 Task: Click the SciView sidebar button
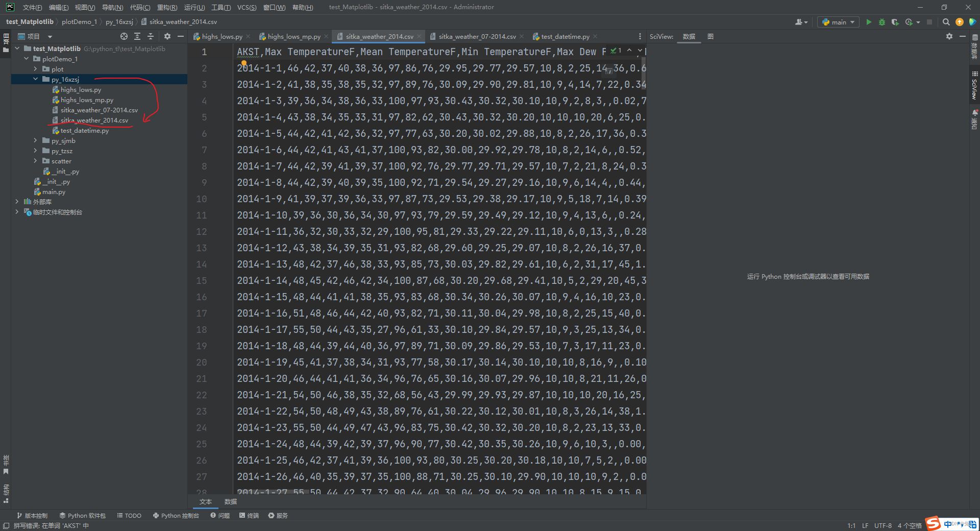[x=975, y=85]
